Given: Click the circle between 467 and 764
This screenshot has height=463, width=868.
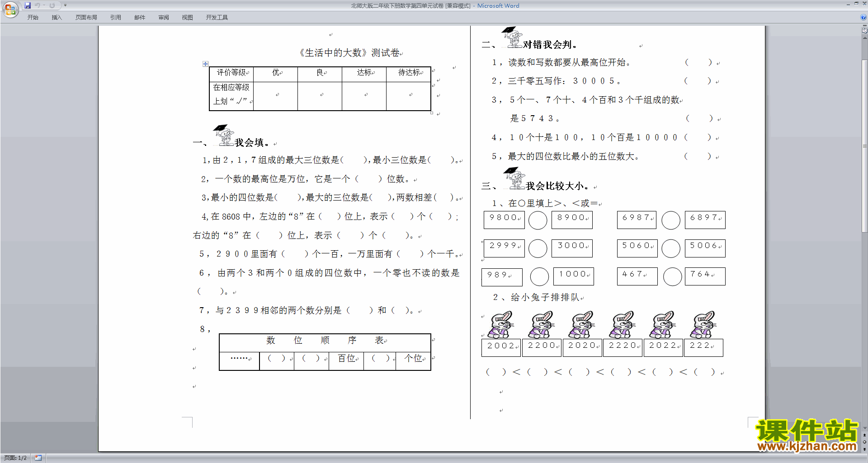Looking at the screenshot, I should (x=673, y=276).
